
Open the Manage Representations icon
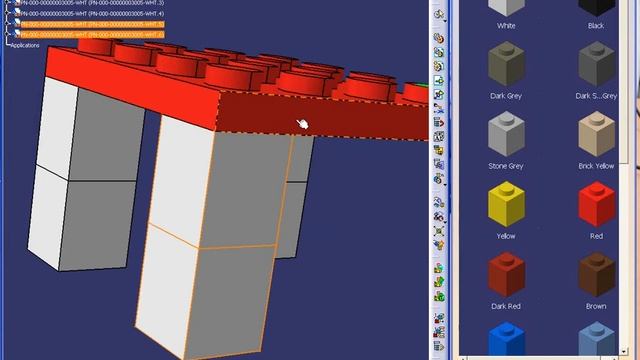pyautogui.click(x=438, y=164)
